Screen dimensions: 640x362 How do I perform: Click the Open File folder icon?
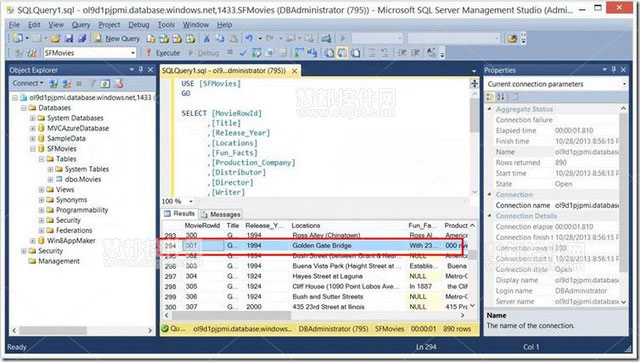click(56, 39)
